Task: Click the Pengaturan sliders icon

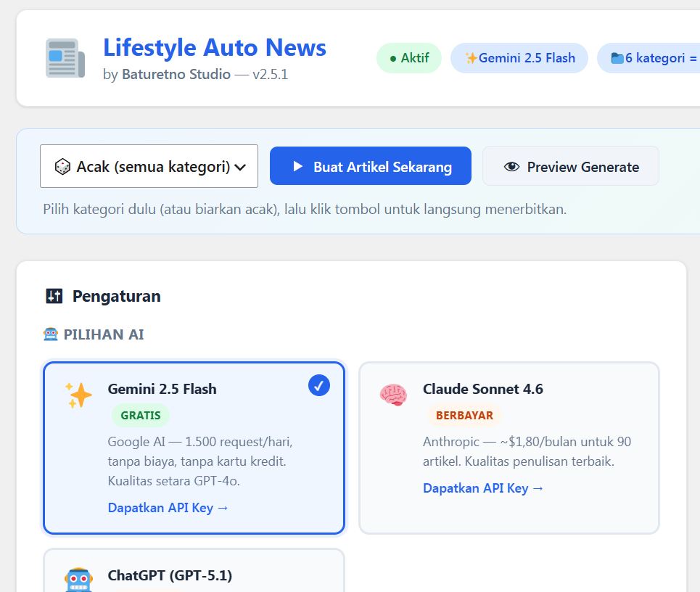Action: pyautogui.click(x=54, y=296)
